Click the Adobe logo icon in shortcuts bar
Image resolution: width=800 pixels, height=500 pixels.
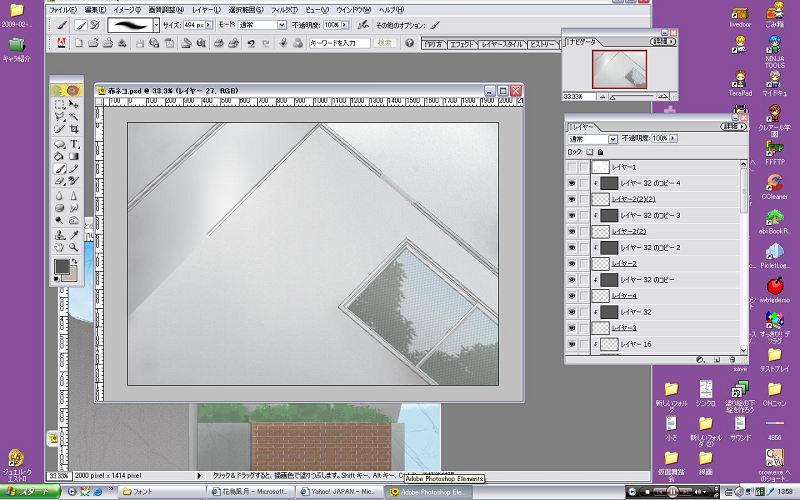(61, 43)
